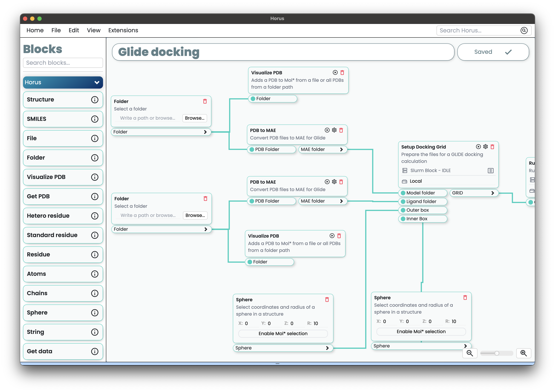Click upper Folder path input field

point(148,118)
